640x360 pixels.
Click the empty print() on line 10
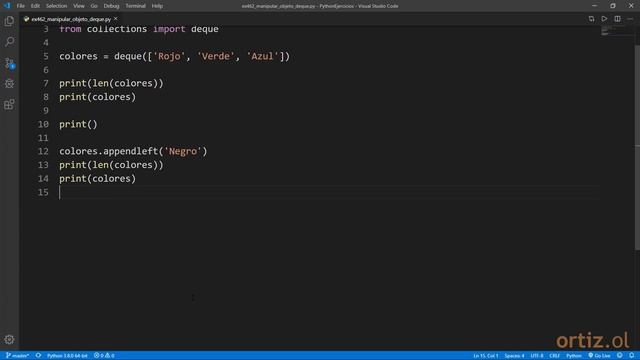78,124
